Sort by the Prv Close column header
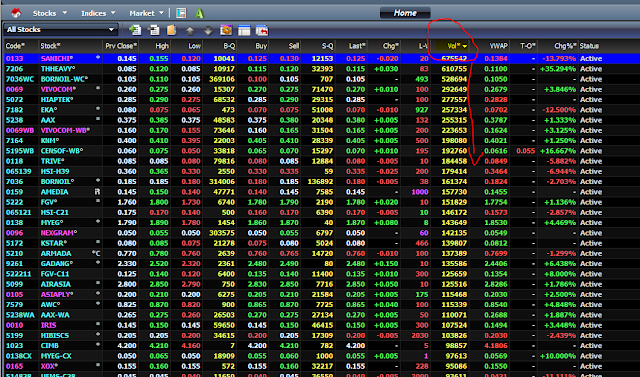The image size is (640, 377). [x=121, y=46]
